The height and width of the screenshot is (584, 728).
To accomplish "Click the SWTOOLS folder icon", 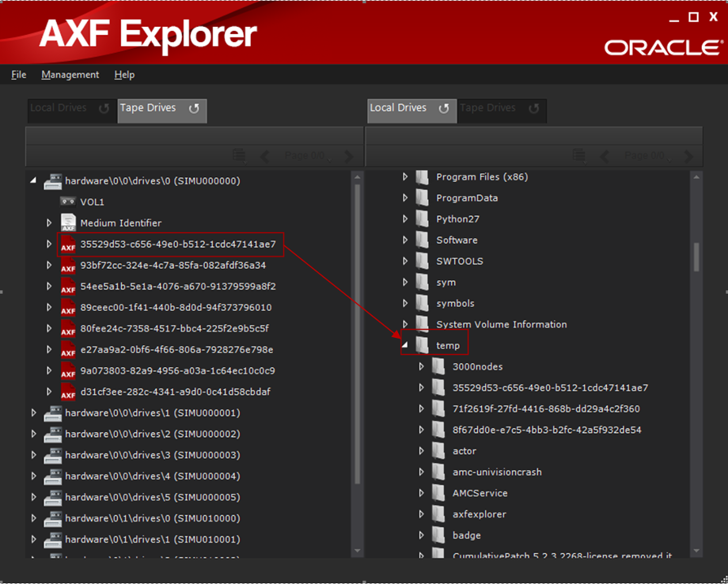I will point(422,261).
